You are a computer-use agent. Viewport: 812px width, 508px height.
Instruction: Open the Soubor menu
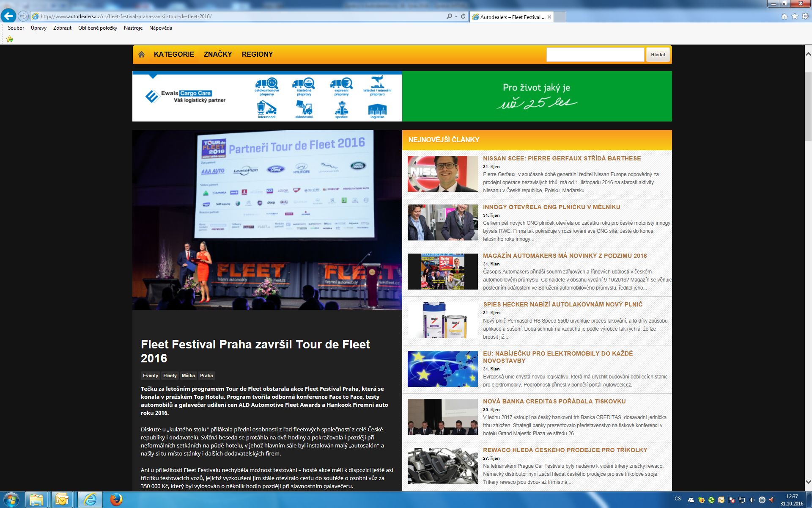pyautogui.click(x=16, y=28)
